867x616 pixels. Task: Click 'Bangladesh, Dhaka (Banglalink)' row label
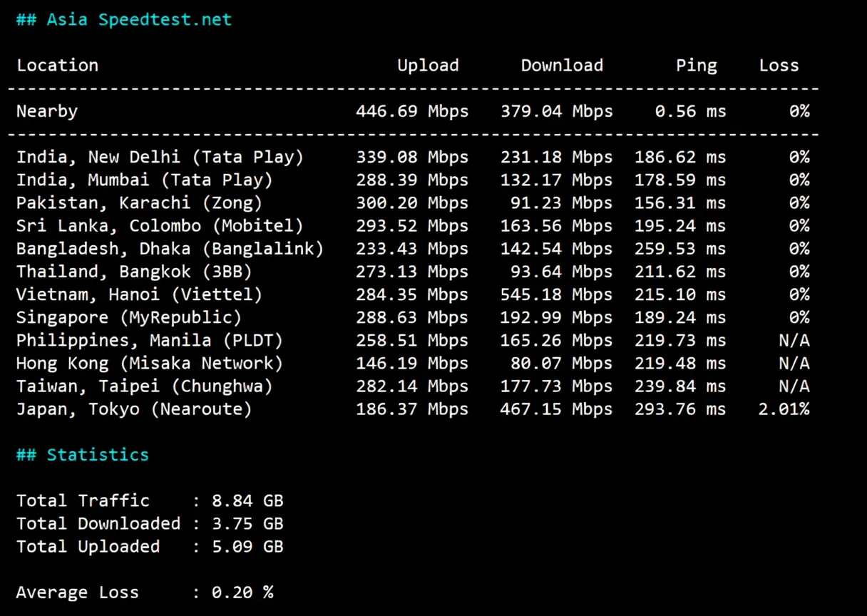170,249
